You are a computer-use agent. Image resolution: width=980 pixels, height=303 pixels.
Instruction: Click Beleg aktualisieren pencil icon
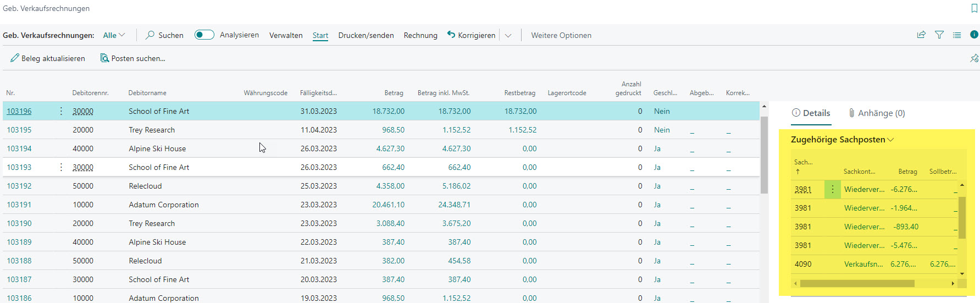(x=15, y=58)
